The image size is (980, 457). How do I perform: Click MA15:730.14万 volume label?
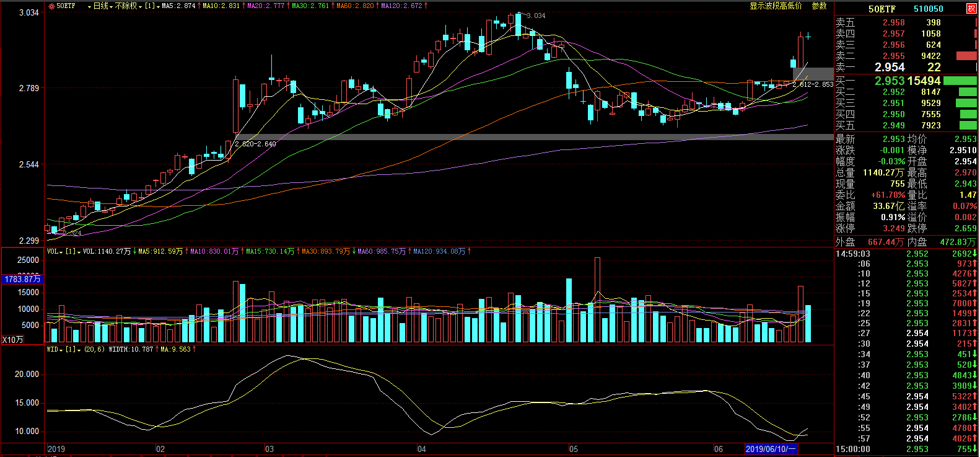click(270, 252)
